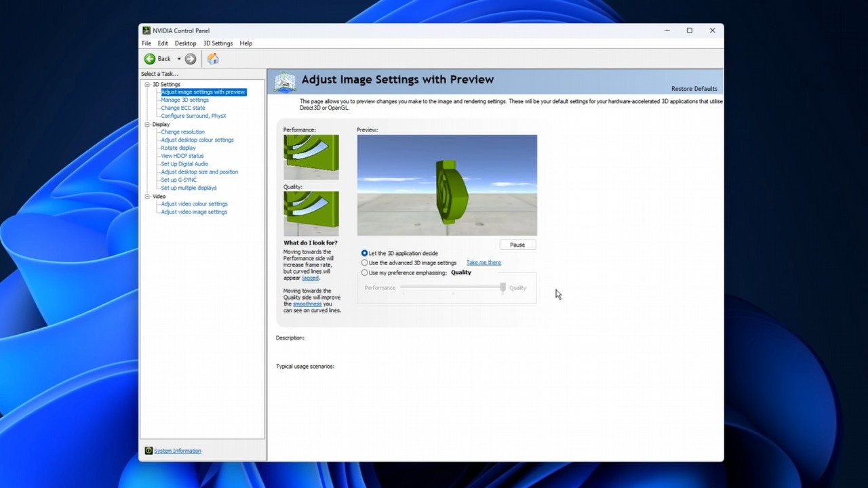
Task: Collapse the Display tree node
Action: tap(147, 125)
